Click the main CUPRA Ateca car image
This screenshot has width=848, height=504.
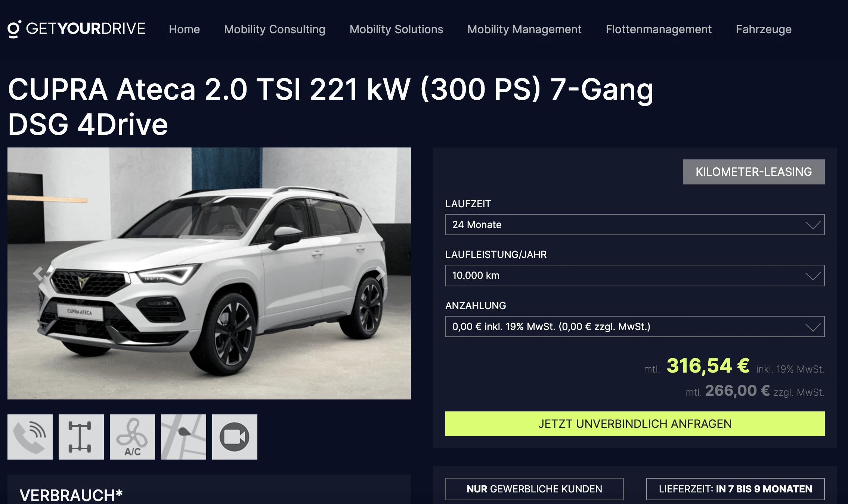(209, 273)
